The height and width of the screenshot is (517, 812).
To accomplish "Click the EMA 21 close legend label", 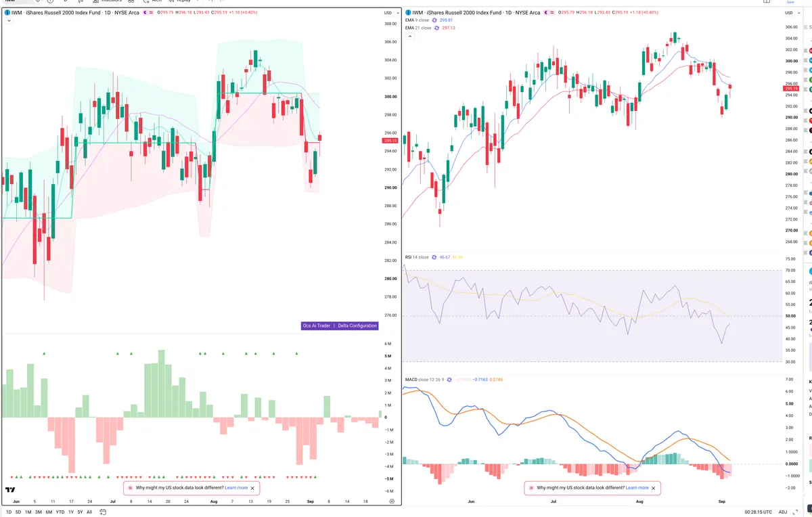I will pyautogui.click(x=418, y=28).
